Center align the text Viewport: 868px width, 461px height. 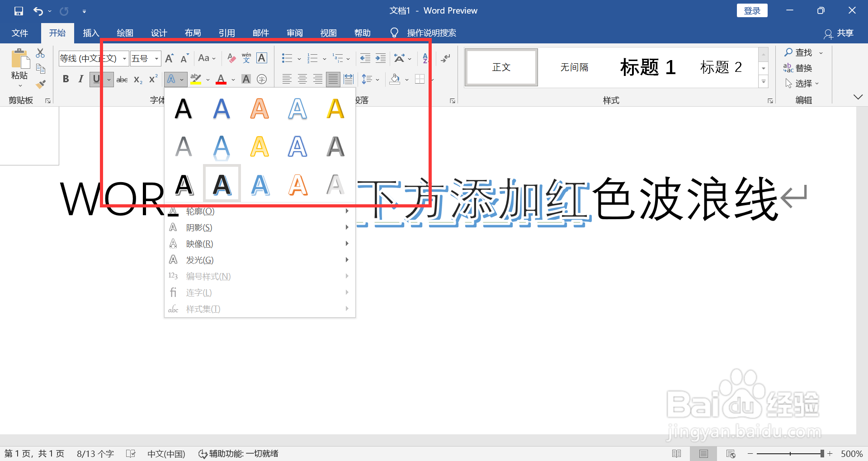[x=302, y=80]
